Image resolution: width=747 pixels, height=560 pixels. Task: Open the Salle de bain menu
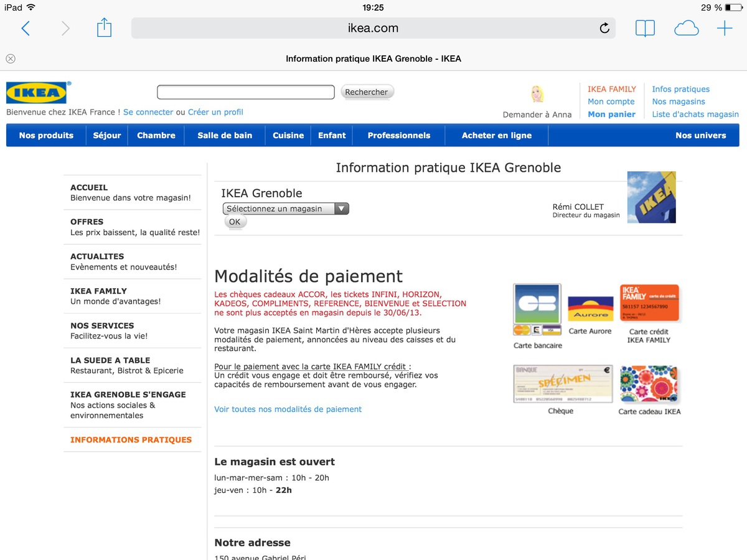click(225, 135)
